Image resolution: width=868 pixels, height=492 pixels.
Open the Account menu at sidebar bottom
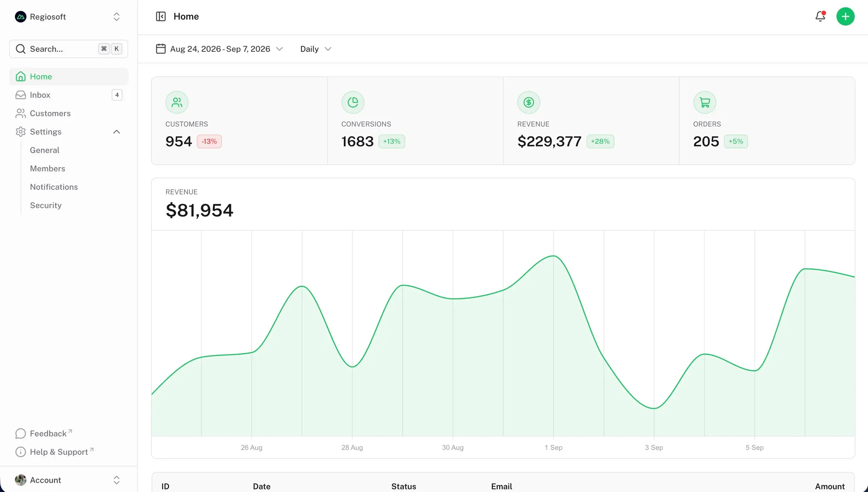click(x=69, y=480)
